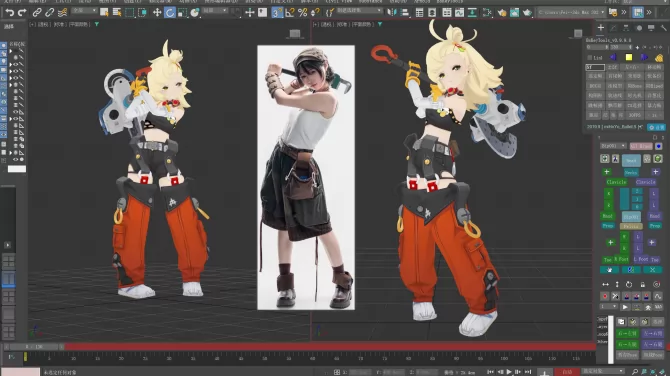Open the named selection sets dropdown

point(359,10)
